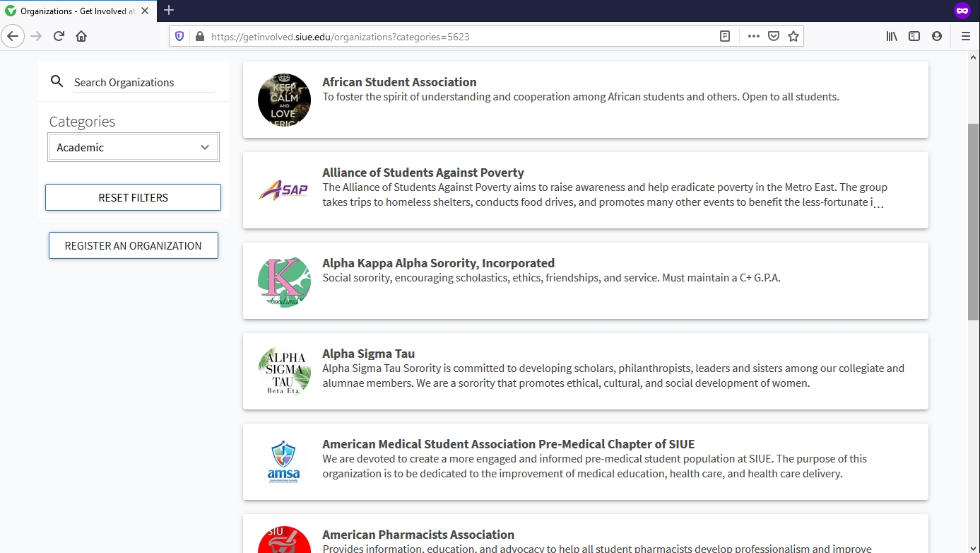Open a new tab with plus button
Image resolution: width=980 pixels, height=553 pixels.
pos(169,10)
